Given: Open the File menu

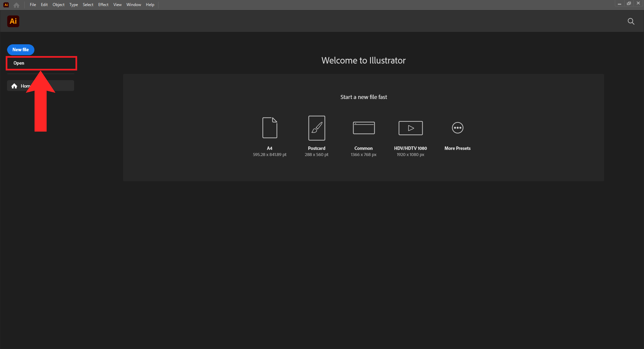Looking at the screenshot, I should [33, 5].
